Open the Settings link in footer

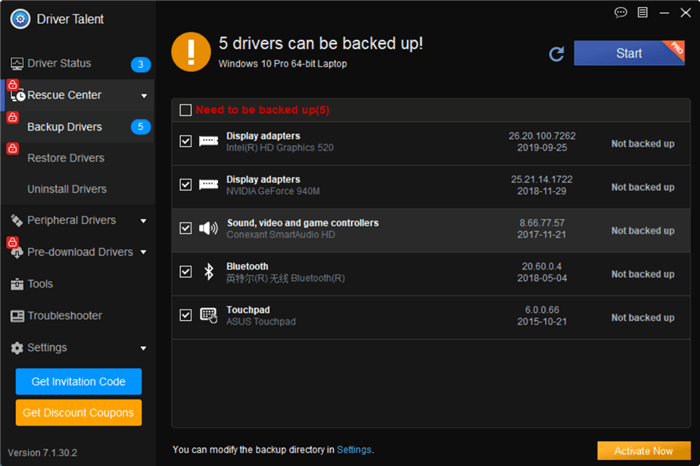[x=354, y=450]
